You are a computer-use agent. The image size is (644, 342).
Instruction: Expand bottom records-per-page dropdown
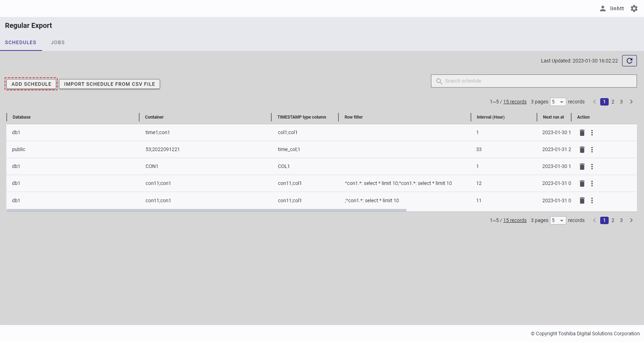pos(558,221)
